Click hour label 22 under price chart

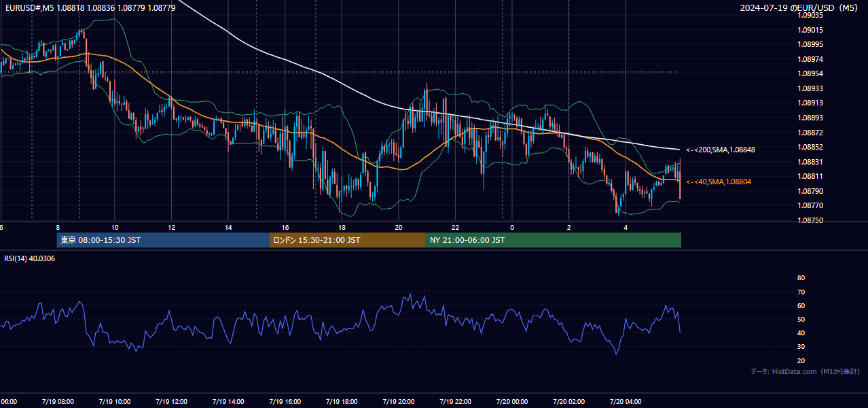[x=455, y=227]
